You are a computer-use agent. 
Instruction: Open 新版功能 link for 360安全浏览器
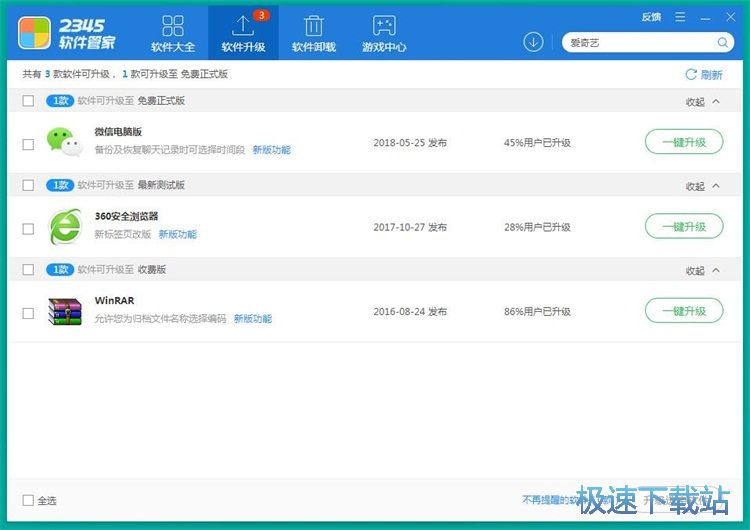(177, 234)
